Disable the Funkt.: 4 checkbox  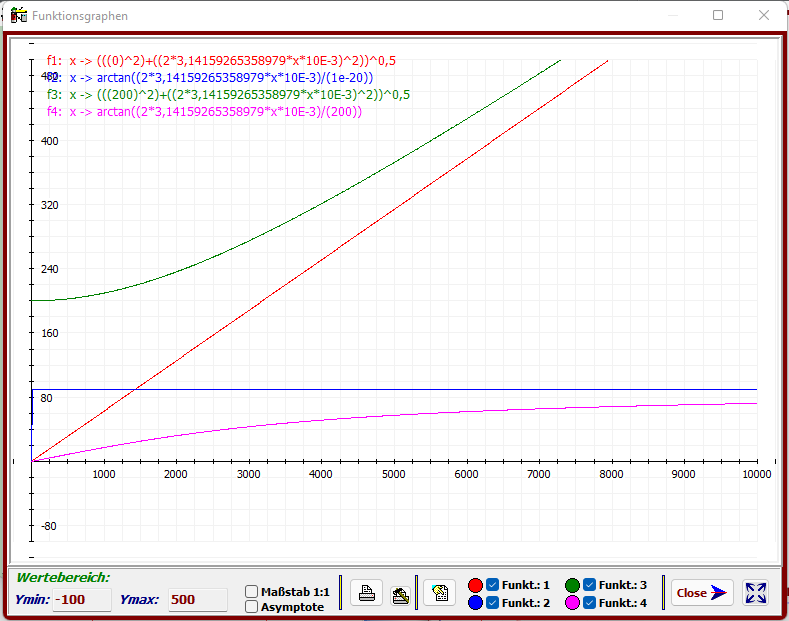589,603
